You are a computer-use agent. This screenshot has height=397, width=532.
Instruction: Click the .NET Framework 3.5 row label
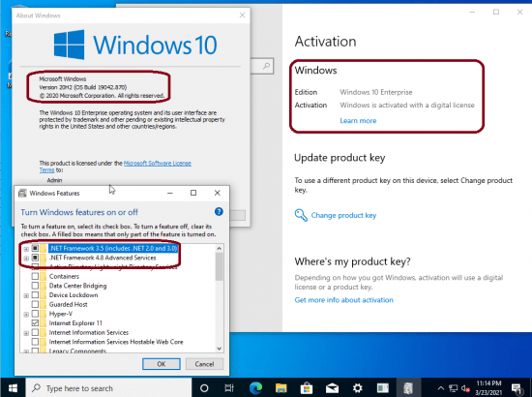[x=113, y=248]
